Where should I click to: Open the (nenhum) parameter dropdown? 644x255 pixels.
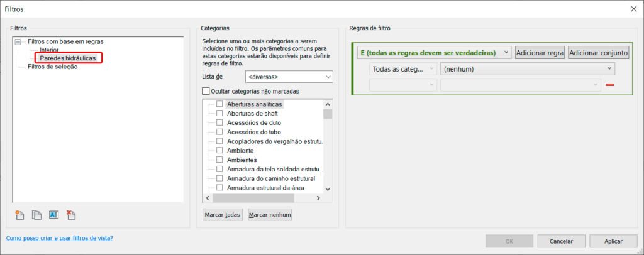(528, 69)
